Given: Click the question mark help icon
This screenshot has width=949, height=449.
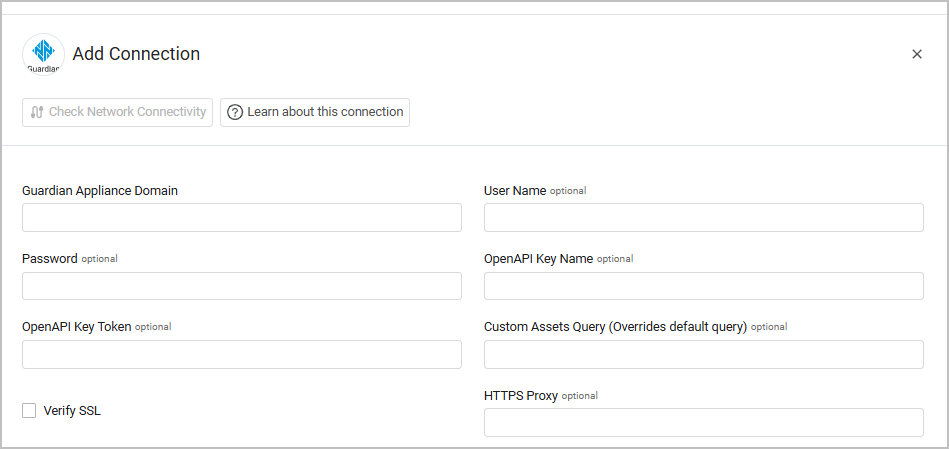Looking at the screenshot, I should point(235,112).
